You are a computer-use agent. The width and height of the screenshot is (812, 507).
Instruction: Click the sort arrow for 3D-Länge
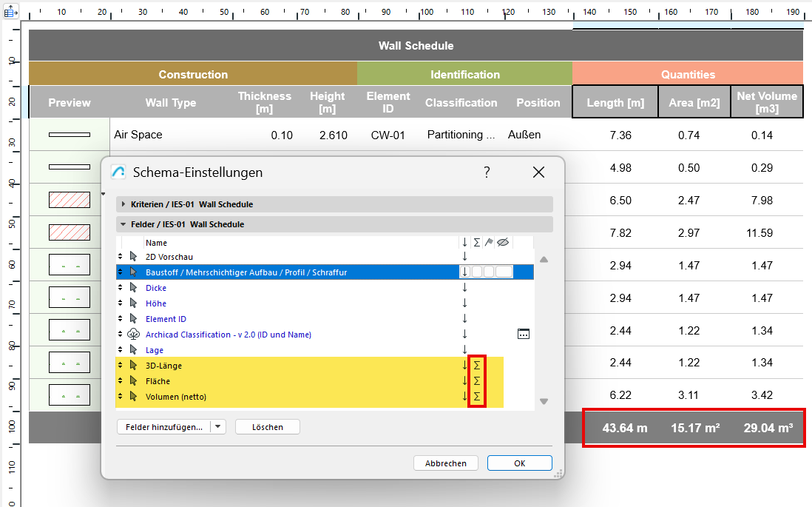pyautogui.click(x=464, y=366)
